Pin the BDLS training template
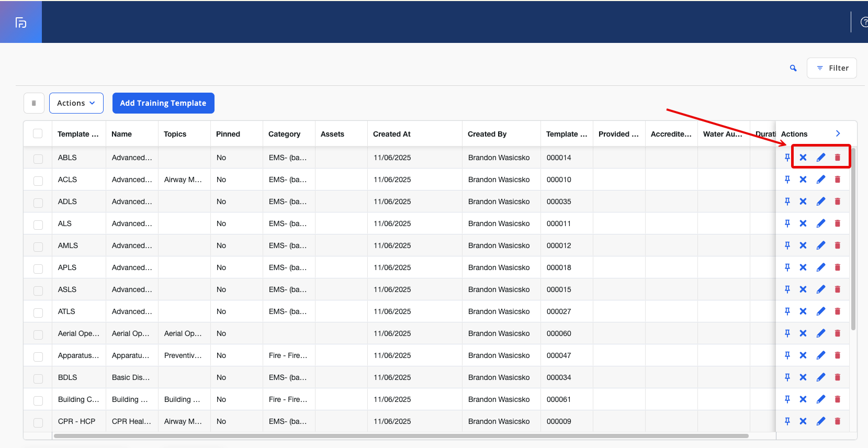Viewport: 868px width, 448px height. pyautogui.click(x=787, y=377)
